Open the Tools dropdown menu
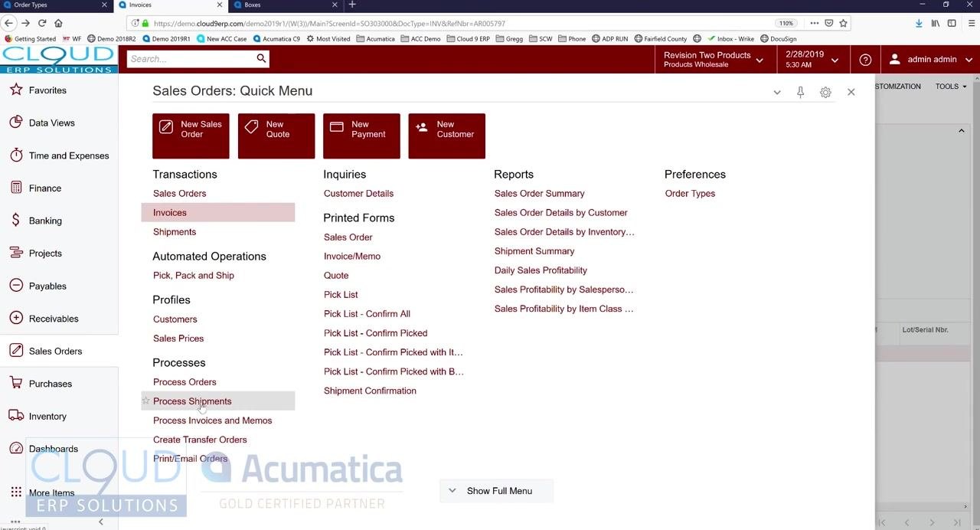The image size is (980, 530). (951, 87)
